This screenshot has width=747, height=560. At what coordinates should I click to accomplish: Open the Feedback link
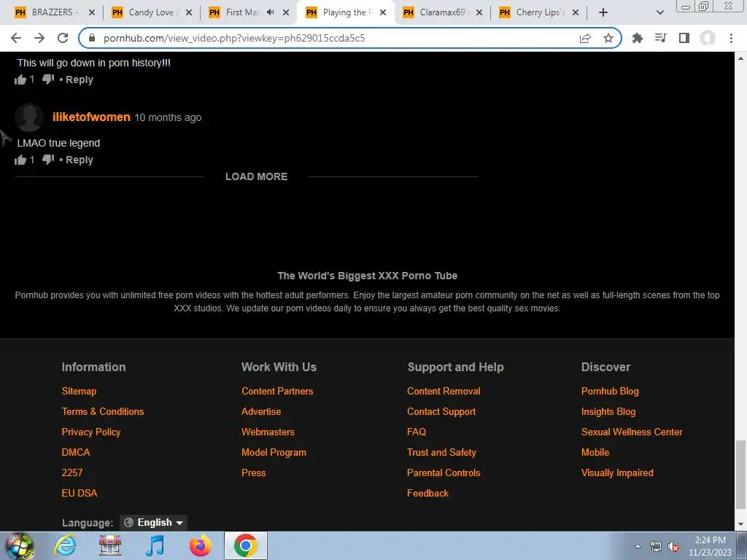pos(427,494)
